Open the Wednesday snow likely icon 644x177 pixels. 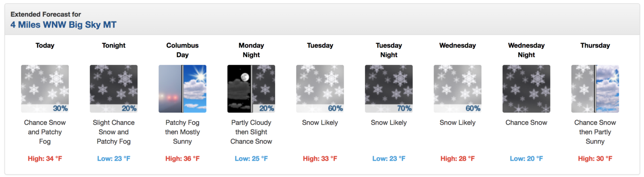458,89
